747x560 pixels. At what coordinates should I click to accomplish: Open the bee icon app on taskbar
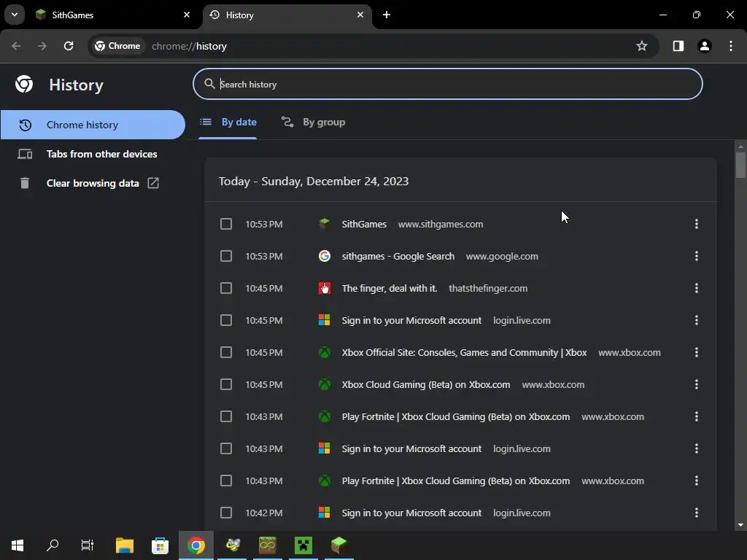click(232, 545)
